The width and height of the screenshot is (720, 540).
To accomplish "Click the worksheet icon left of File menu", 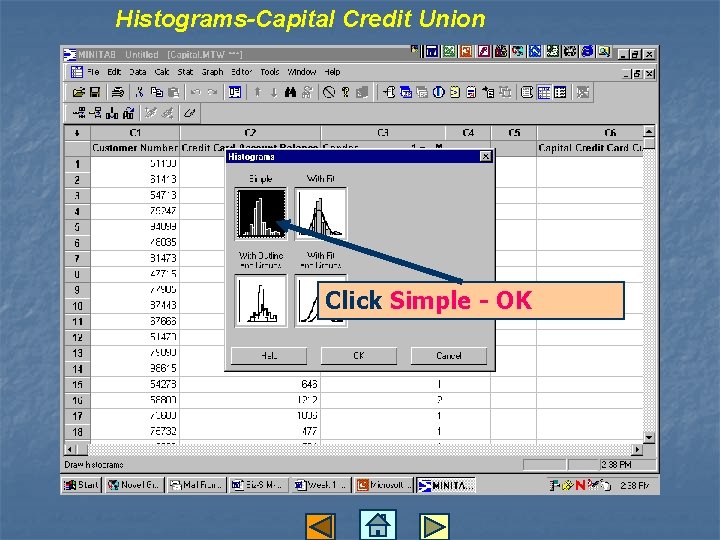I will pos(77,72).
